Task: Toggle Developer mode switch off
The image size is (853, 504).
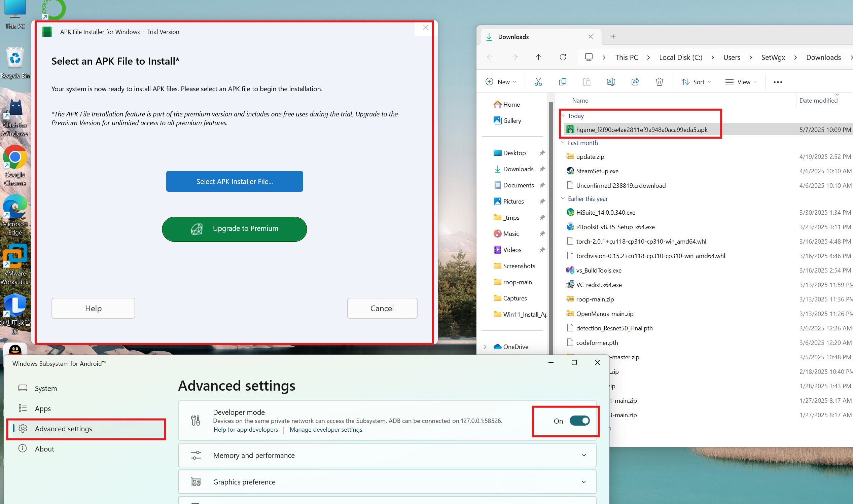Action: (579, 421)
